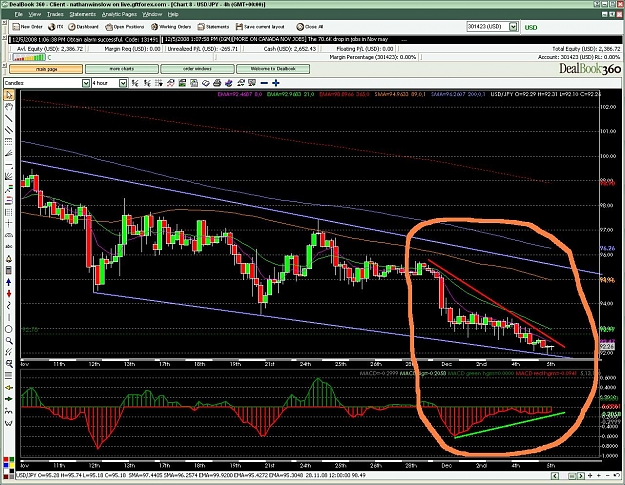Screen dimensions: 625x485
Task: Click the printer icon on the chart toolbar
Action: 217,83
